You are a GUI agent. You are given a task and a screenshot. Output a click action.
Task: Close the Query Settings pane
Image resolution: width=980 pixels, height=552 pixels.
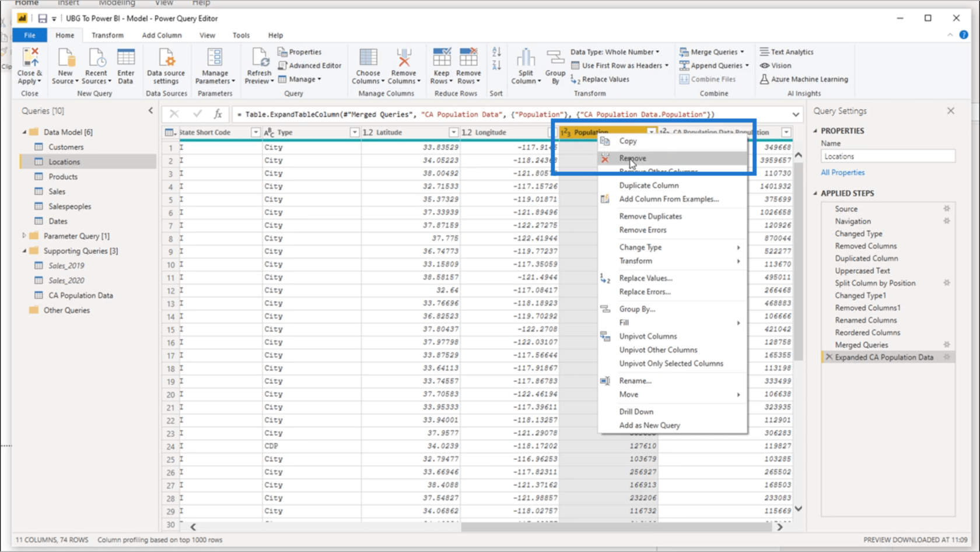pos(951,110)
